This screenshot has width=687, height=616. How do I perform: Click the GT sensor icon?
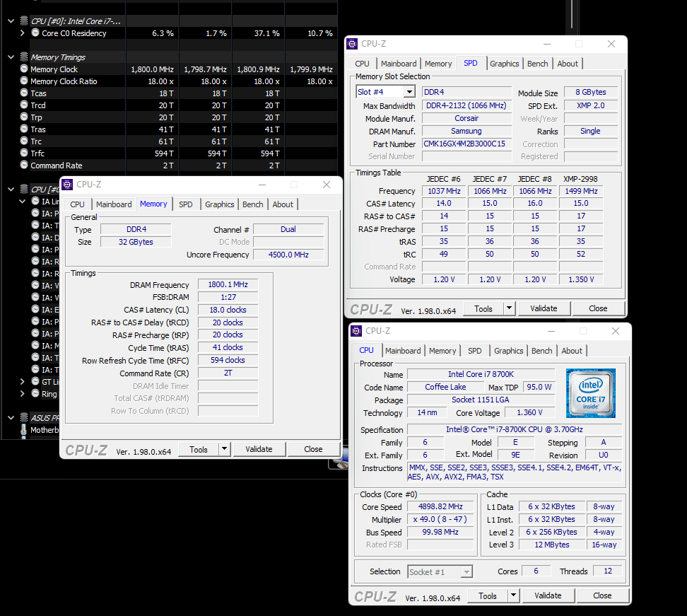pos(35,381)
